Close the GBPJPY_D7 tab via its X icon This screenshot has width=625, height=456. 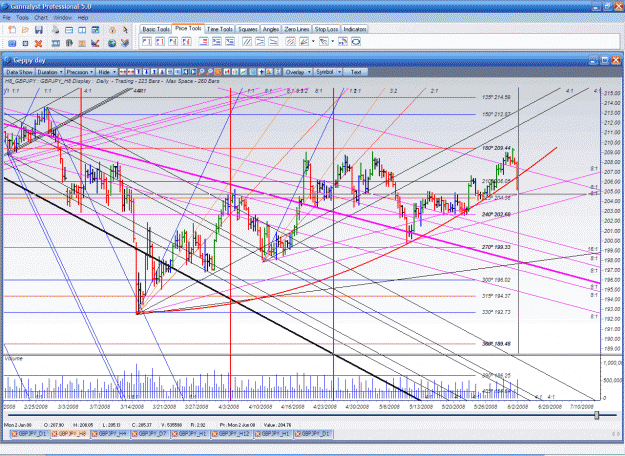tap(135, 434)
